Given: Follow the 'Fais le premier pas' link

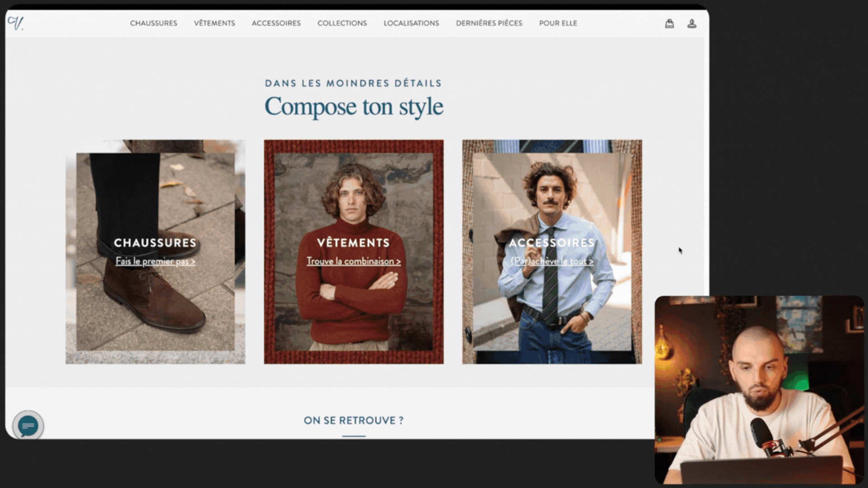Looking at the screenshot, I should 155,261.
